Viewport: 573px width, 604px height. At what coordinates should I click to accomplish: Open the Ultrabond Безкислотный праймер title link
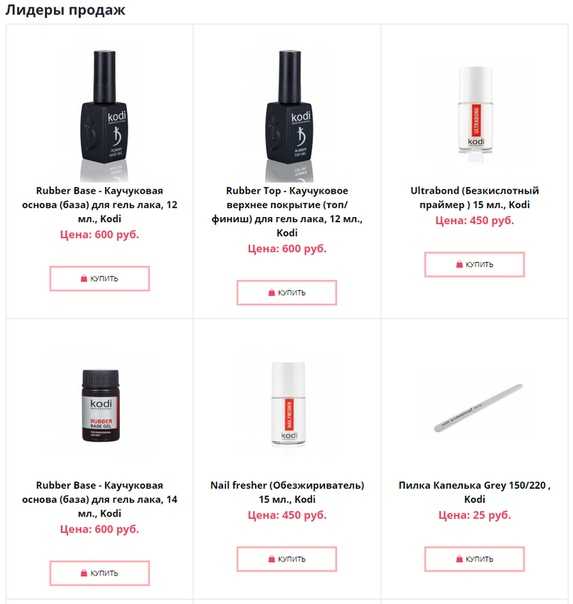click(x=474, y=198)
